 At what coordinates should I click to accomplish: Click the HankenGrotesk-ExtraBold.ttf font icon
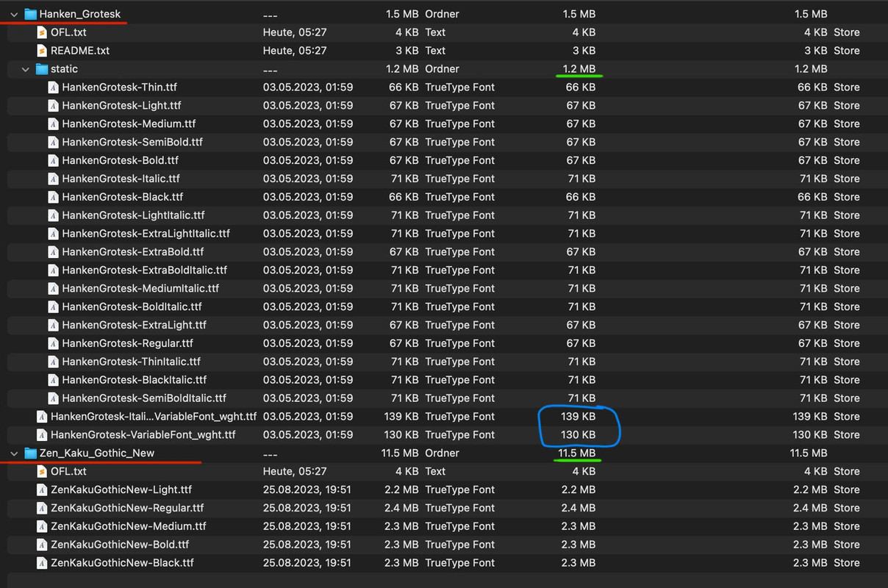point(53,252)
